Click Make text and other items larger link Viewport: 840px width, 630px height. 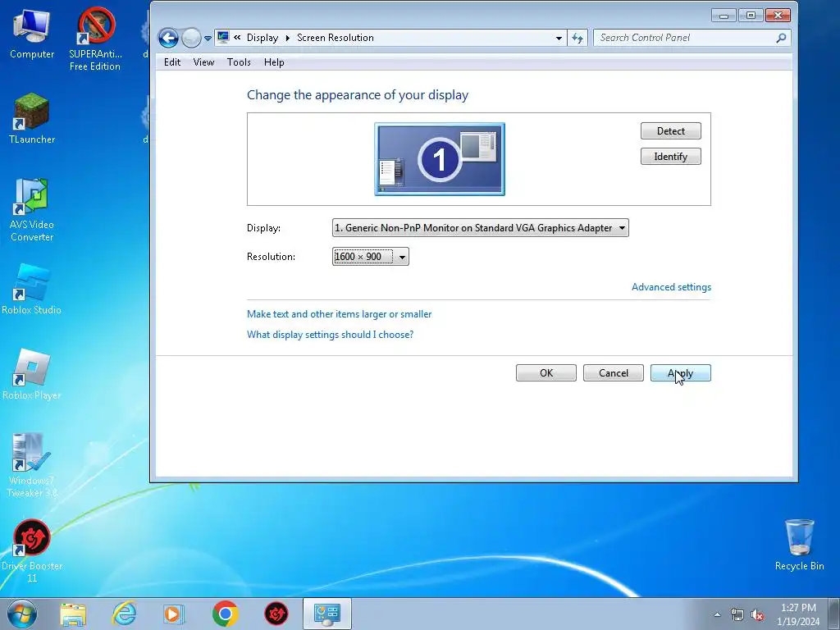point(339,314)
